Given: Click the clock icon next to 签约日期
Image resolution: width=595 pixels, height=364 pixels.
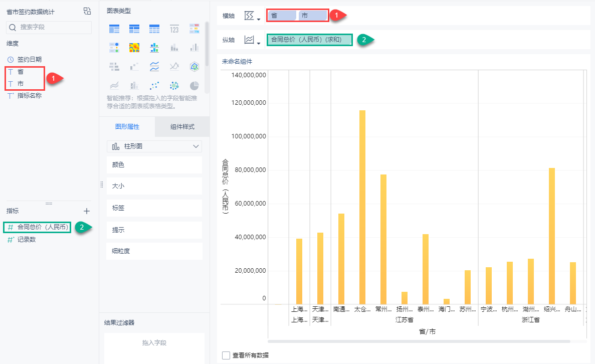Looking at the screenshot, I should point(11,60).
